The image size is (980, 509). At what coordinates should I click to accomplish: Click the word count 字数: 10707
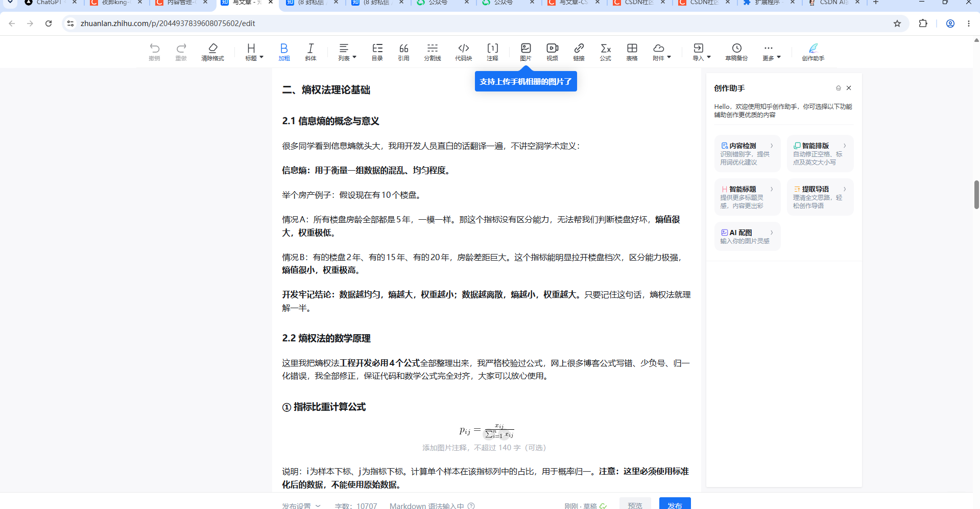coord(356,505)
